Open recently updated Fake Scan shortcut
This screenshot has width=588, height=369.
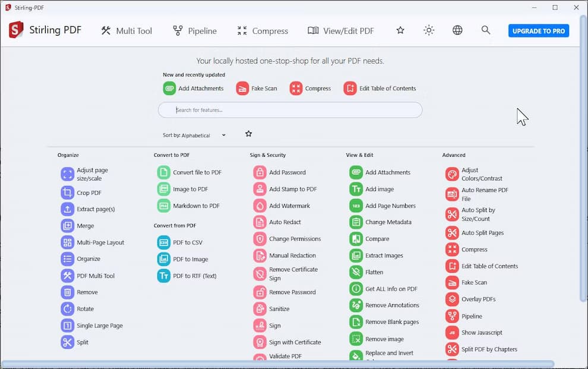tap(257, 89)
